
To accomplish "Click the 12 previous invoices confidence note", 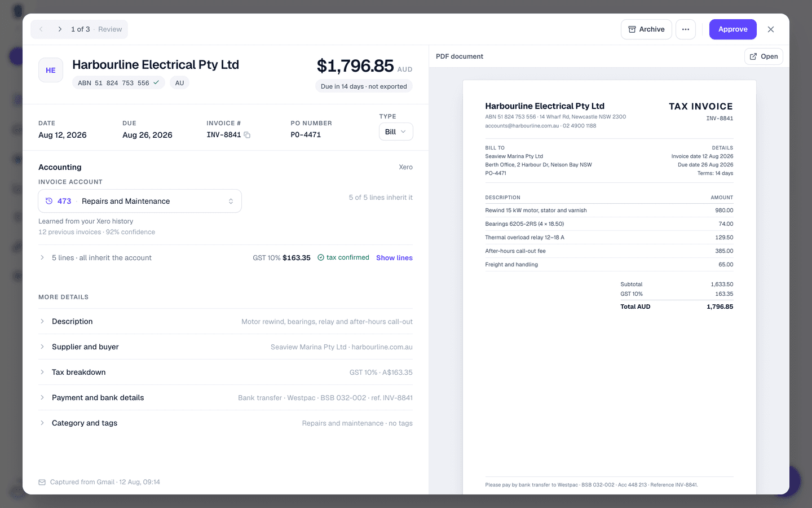I will point(96,232).
